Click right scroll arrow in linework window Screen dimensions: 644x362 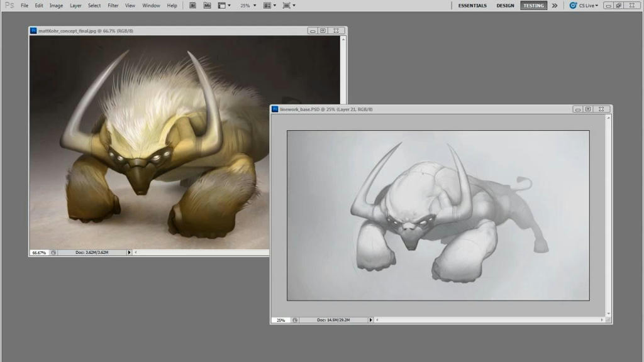[602, 320]
